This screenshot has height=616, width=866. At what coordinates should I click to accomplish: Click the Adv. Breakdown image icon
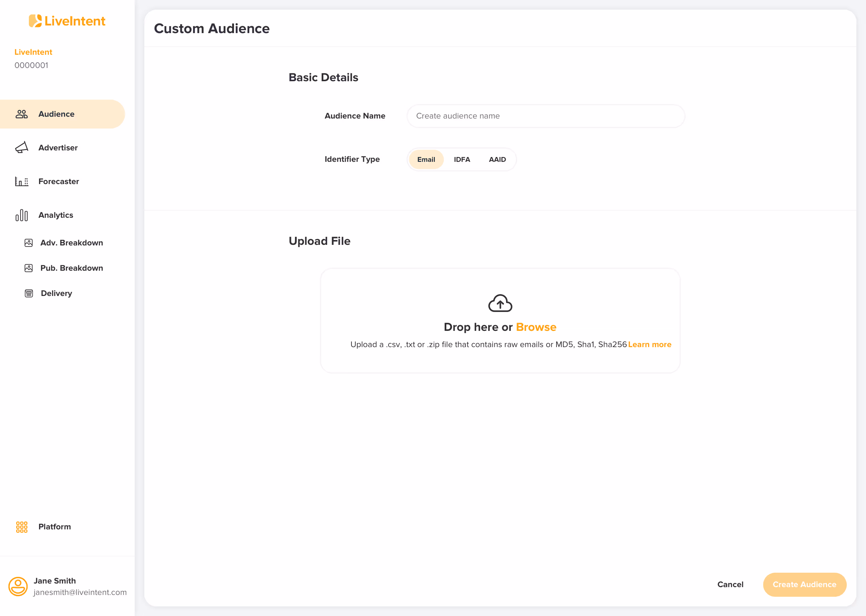click(29, 243)
